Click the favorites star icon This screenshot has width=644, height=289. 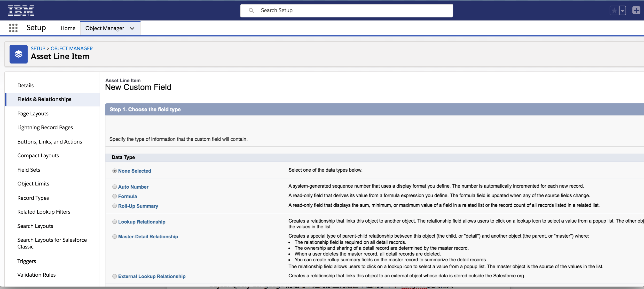click(x=614, y=10)
